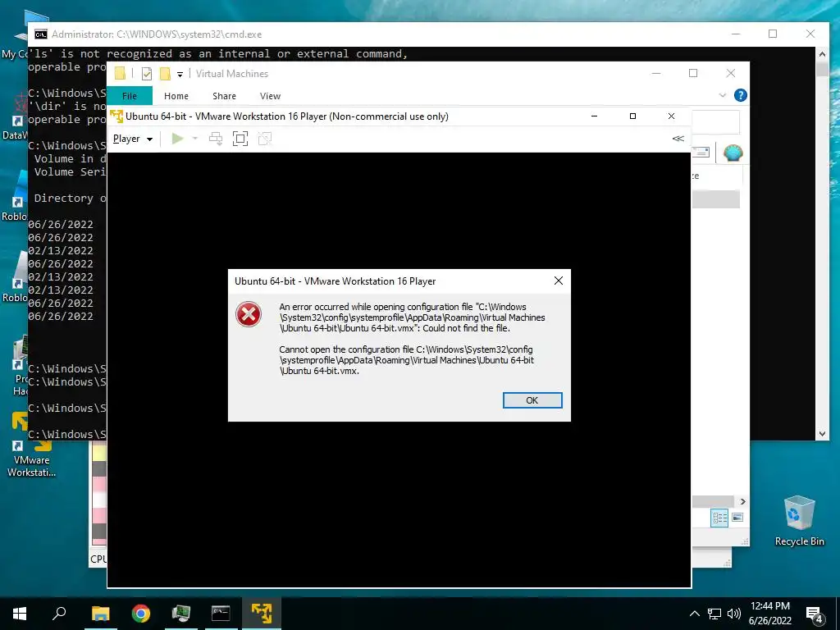Minimize the Virtual Machines Explorer window
This screenshot has width=840, height=630.
tap(655, 73)
